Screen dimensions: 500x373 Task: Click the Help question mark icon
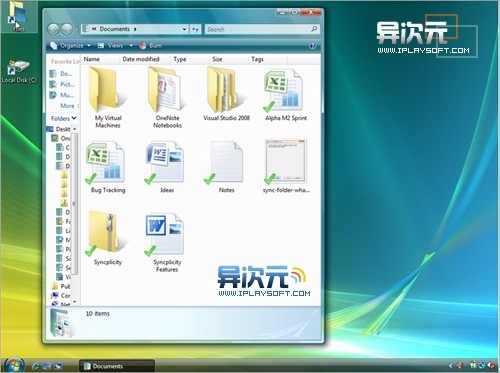pos(312,46)
